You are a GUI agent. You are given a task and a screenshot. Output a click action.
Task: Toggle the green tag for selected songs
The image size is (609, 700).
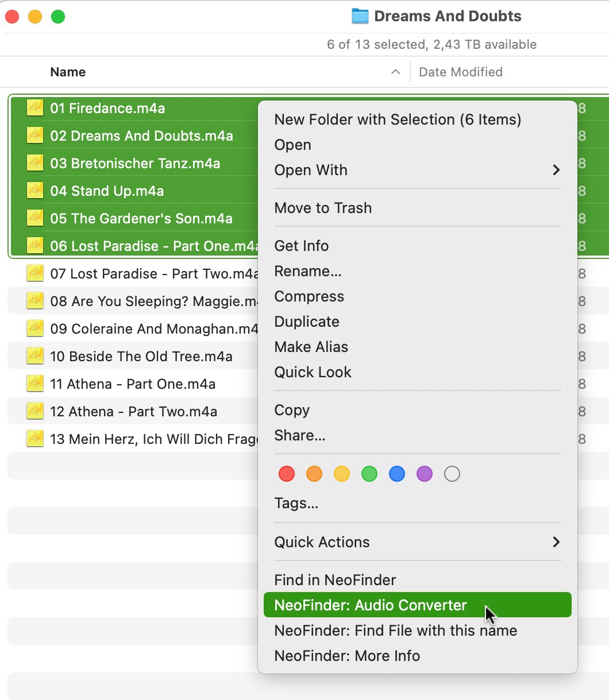(369, 474)
